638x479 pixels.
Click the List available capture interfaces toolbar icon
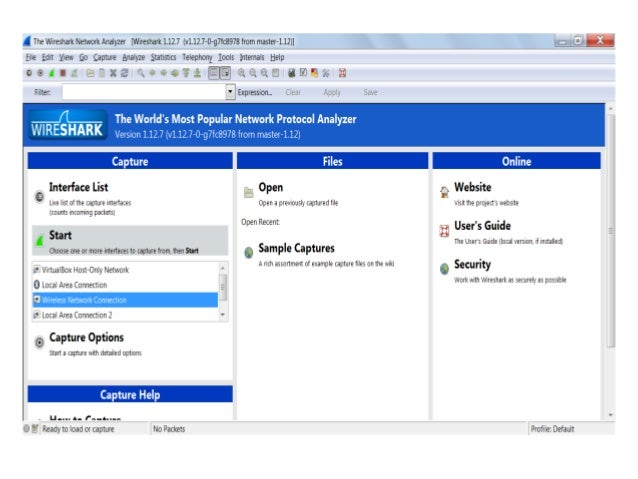pyautogui.click(x=29, y=73)
